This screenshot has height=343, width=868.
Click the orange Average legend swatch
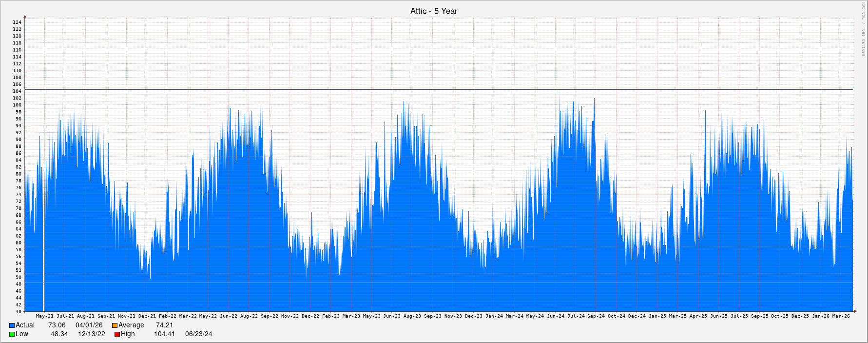point(115,325)
